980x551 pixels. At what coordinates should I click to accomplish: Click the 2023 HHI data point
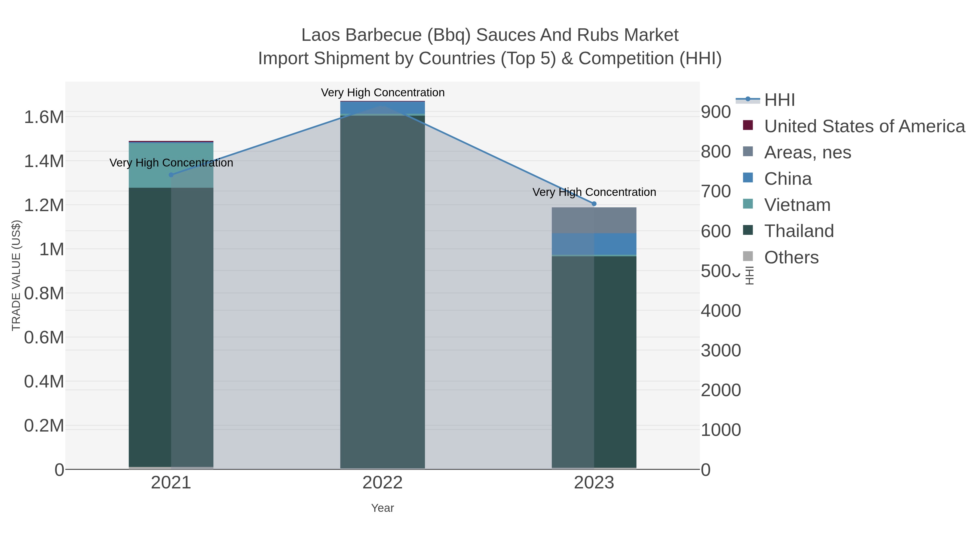click(x=594, y=204)
